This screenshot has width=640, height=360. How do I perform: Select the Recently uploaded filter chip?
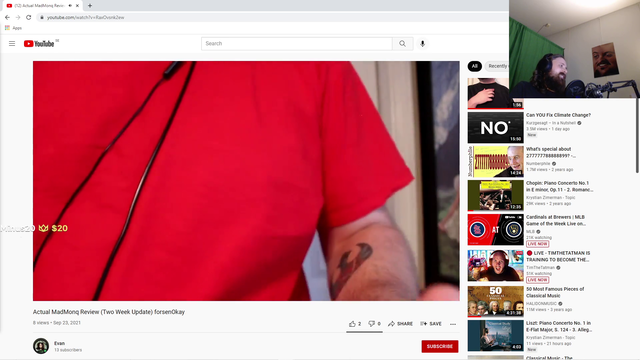click(497, 66)
